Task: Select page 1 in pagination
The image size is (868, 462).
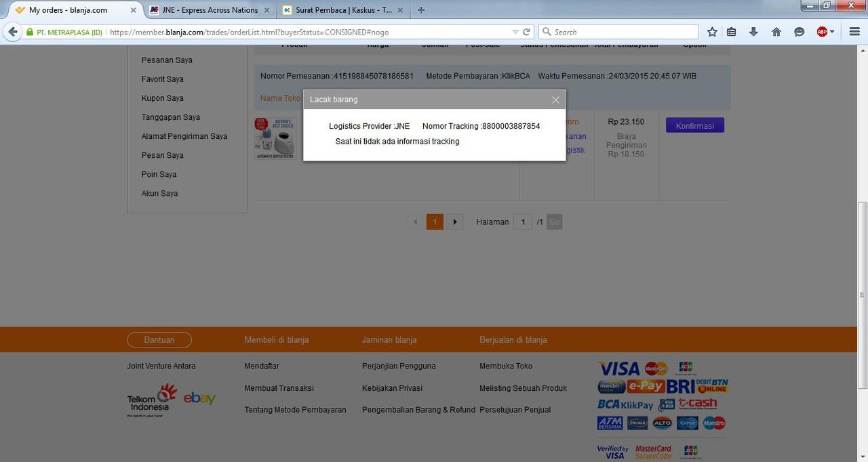Action: 435,222
